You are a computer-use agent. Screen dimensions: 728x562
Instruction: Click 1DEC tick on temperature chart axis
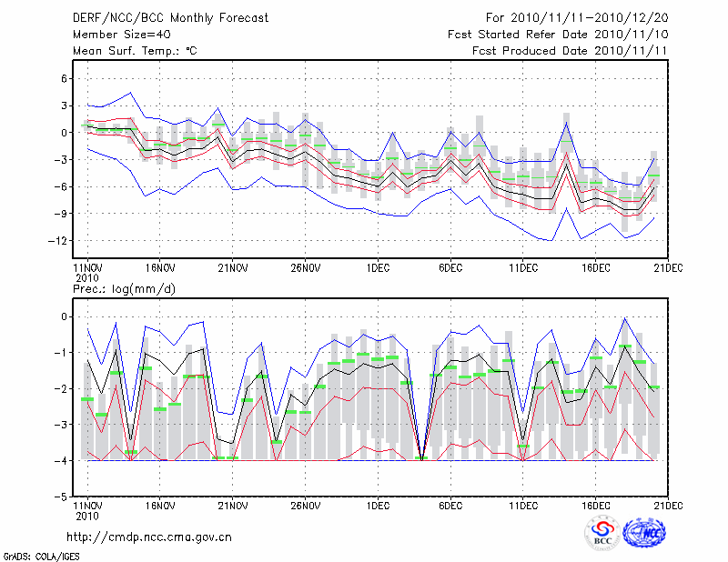coord(378,267)
